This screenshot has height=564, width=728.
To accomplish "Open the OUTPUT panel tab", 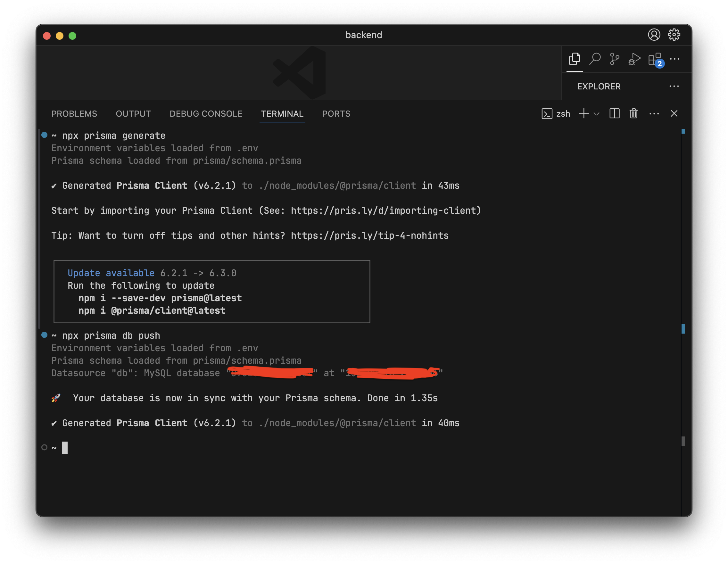I will 133,114.
